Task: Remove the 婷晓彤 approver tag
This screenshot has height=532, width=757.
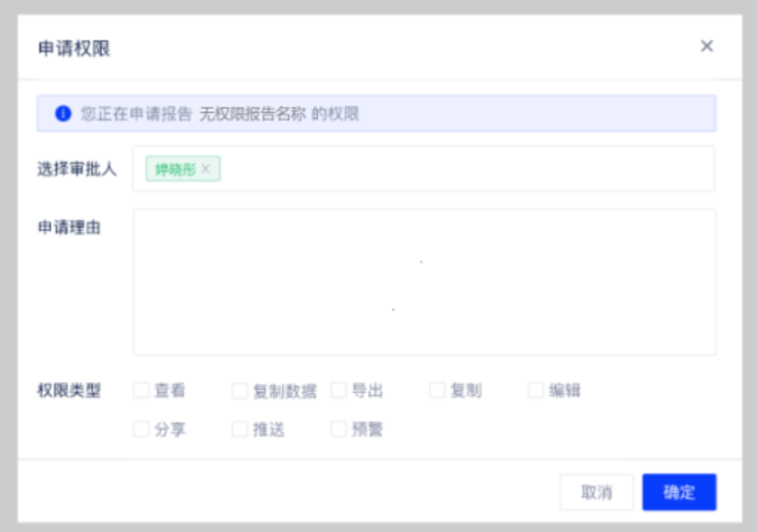Action: point(206,169)
